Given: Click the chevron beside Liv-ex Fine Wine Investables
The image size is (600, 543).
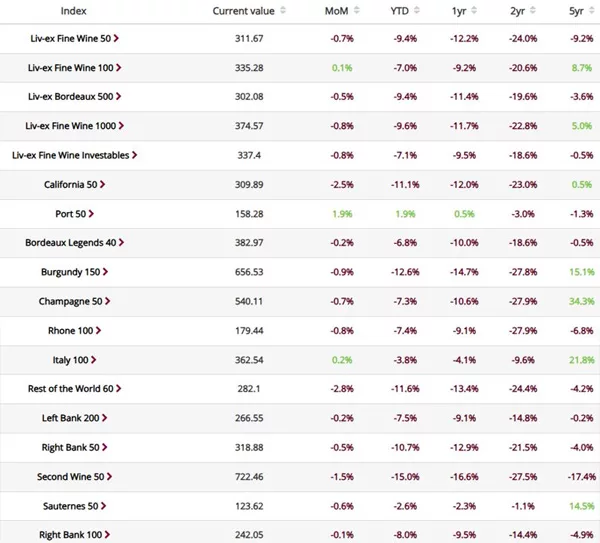Looking at the screenshot, I should 134,155.
